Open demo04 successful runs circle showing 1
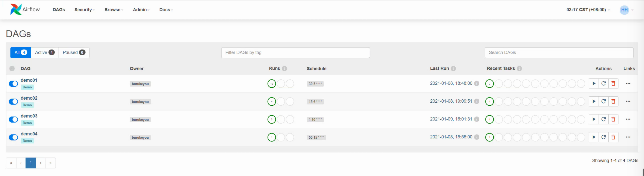644x176 pixels. click(272, 137)
